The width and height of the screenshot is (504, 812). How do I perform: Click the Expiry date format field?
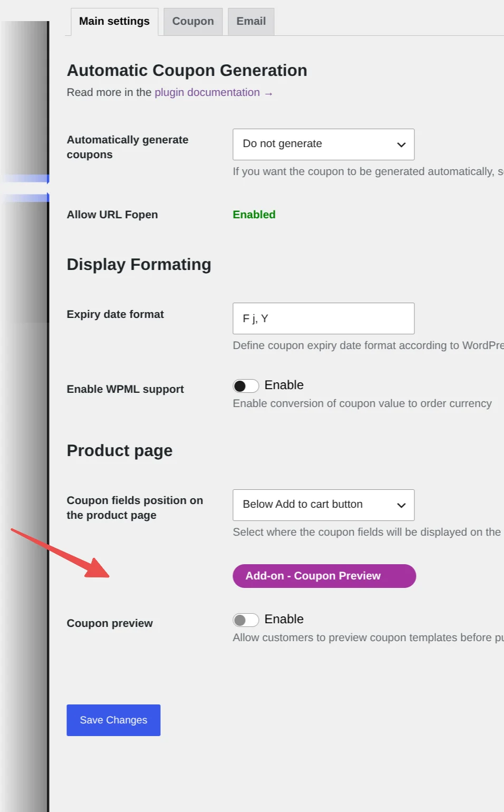click(324, 318)
